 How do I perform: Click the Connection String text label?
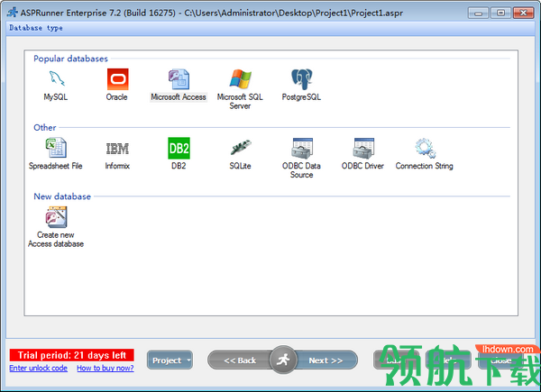tap(425, 166)
